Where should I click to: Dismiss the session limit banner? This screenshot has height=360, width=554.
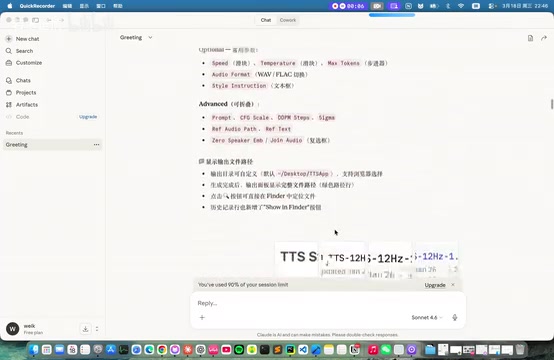pyautogui.click(x=453, y=285)
